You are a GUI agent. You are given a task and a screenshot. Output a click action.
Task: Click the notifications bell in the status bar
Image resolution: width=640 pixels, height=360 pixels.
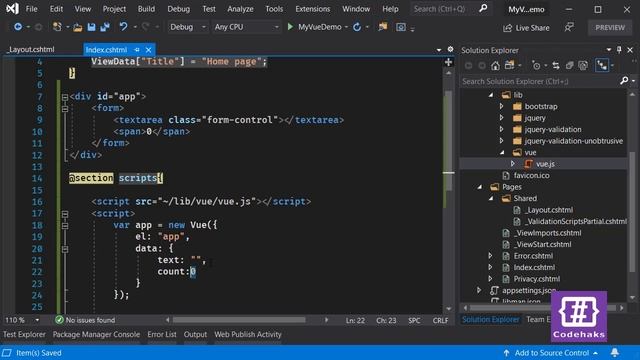(x=615, y=353)
